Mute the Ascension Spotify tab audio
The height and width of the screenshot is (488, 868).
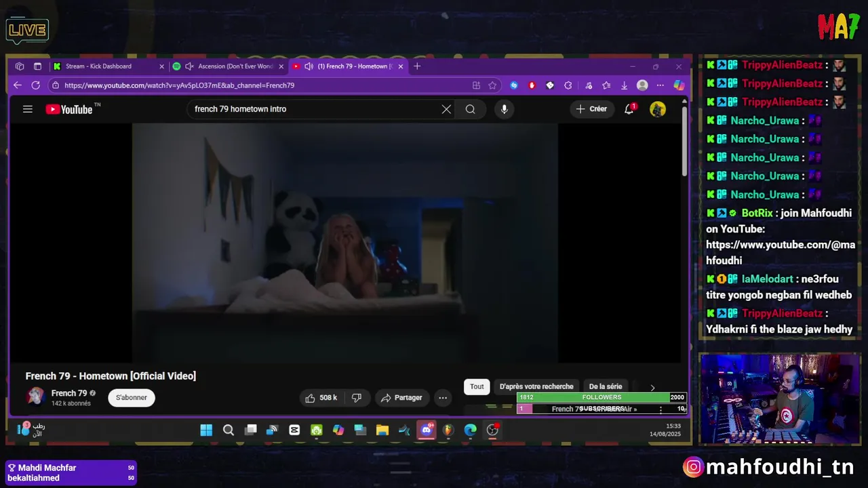[189, 66]
